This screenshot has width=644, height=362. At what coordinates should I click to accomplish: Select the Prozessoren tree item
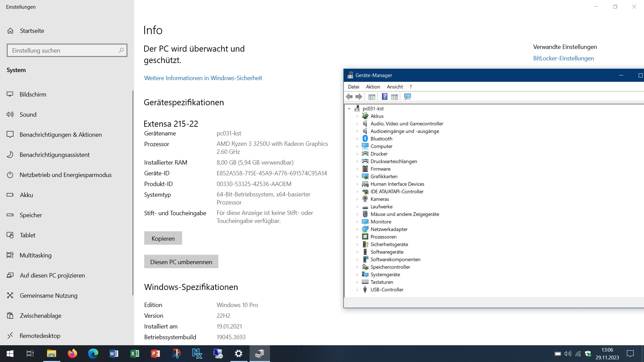tap(383, 237)
